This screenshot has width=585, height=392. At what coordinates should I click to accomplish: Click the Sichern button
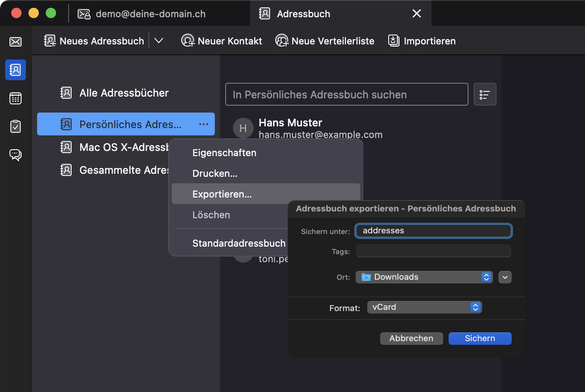point(480,339)
